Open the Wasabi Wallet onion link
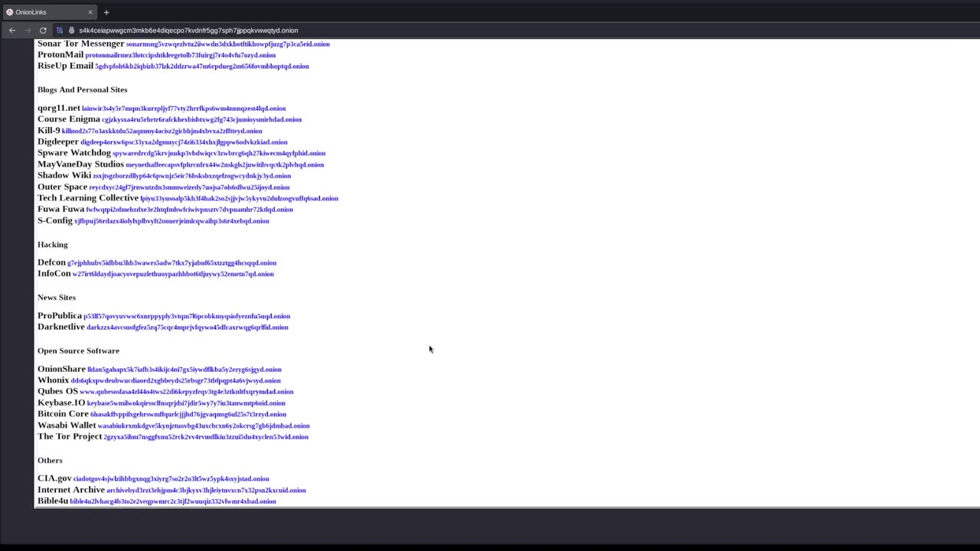Viewport: 980px width, 551px height. pyautogui.click(x=204, y=426)
